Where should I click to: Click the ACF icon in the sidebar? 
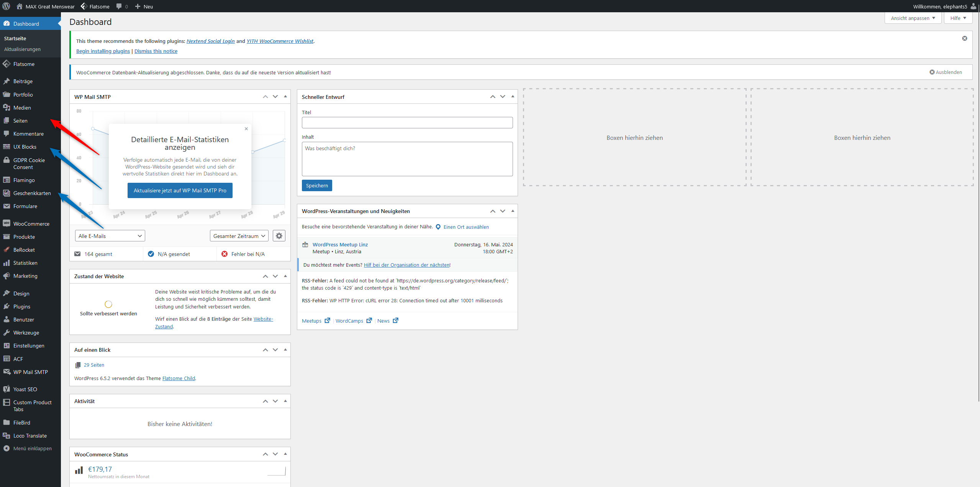[x=7, y=359]
